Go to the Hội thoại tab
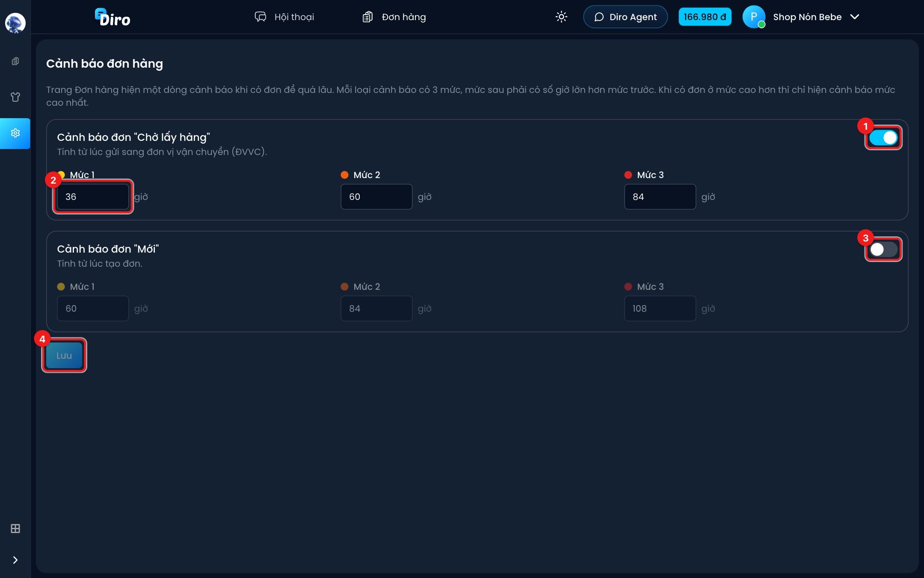 [284, 17]
